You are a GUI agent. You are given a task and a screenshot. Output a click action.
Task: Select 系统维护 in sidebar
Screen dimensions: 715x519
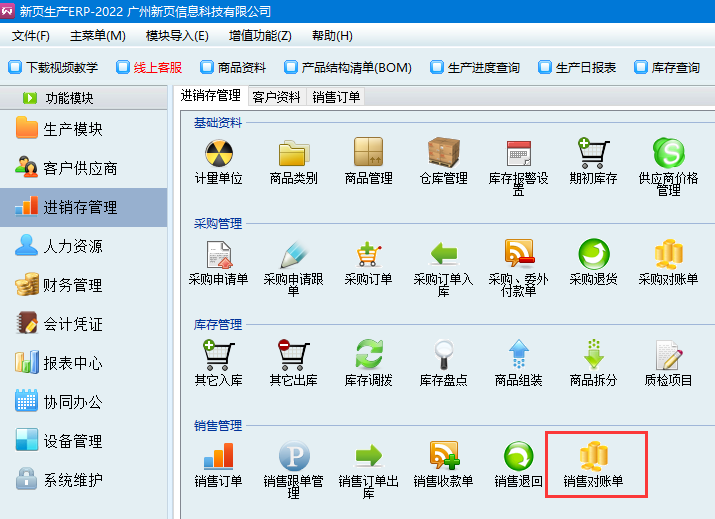[72, 480]
